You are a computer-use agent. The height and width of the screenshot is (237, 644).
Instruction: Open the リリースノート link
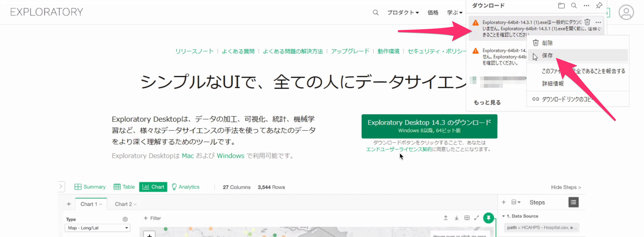[194, 51]
